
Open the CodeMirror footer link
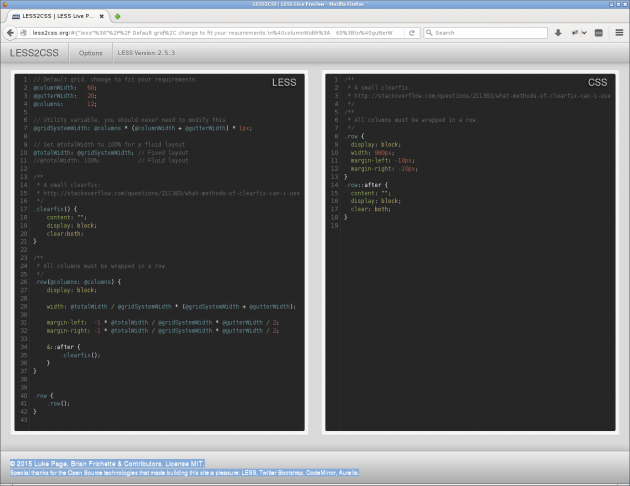point(321,473)
